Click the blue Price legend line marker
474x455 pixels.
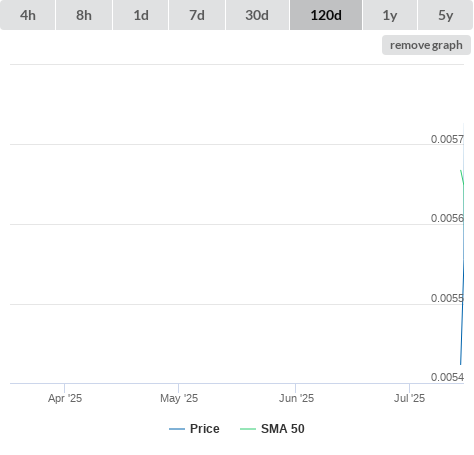[x=177, y=429]
